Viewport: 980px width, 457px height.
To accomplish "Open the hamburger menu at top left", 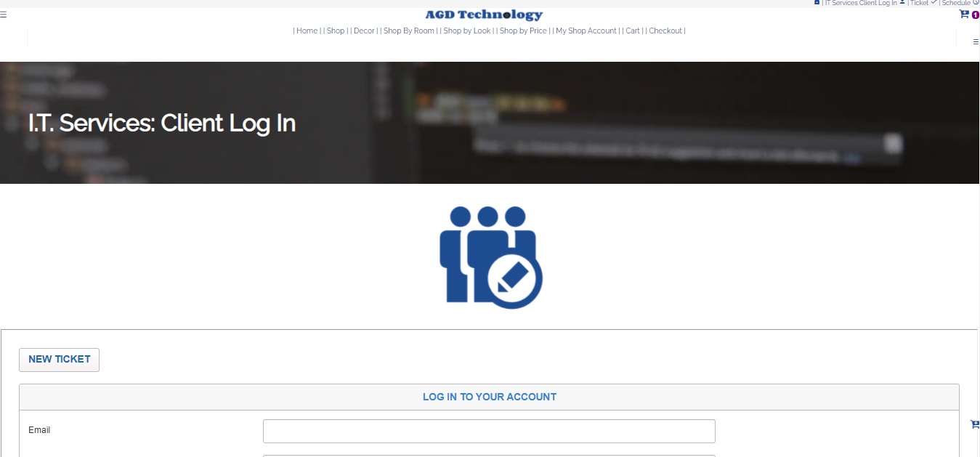I will [x=3, y=15].
